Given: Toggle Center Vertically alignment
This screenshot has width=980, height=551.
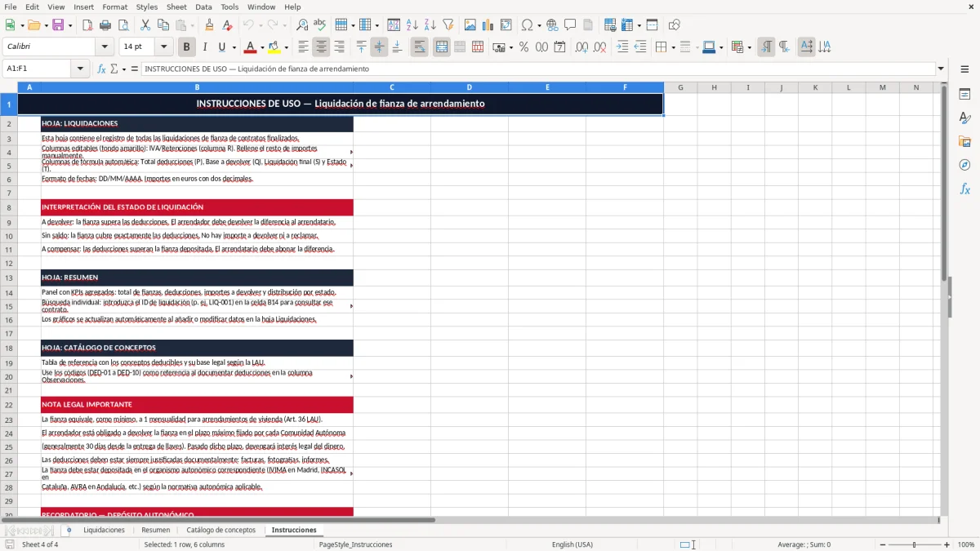Looking at the screenshot, I should [379, 47].
